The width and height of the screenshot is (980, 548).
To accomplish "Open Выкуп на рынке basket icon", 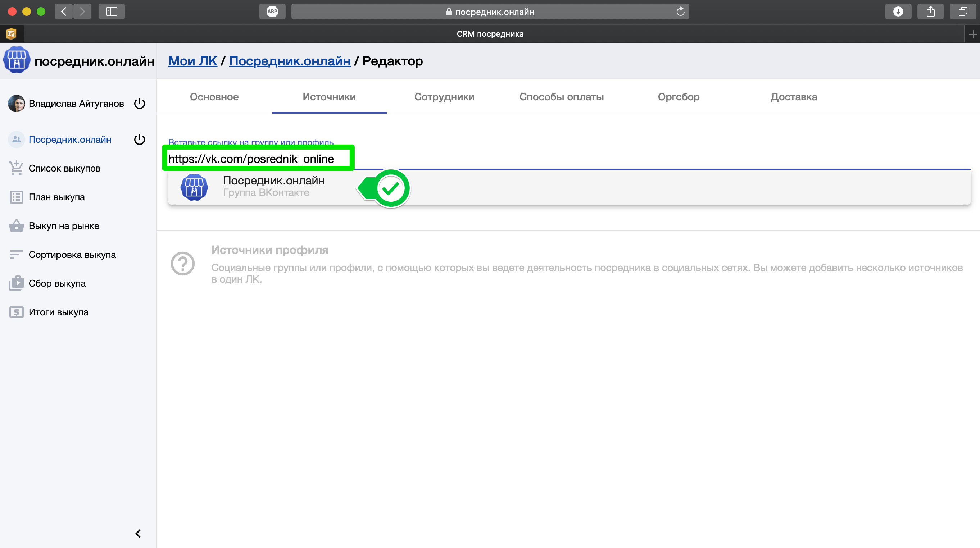I will 16,226.
